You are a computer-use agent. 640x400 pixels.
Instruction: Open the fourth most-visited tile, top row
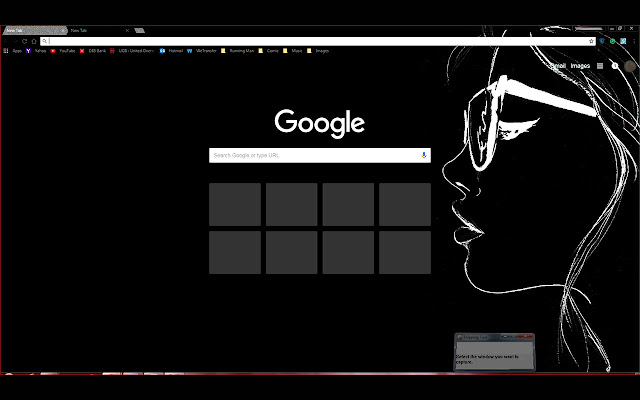tap(404, 204)
